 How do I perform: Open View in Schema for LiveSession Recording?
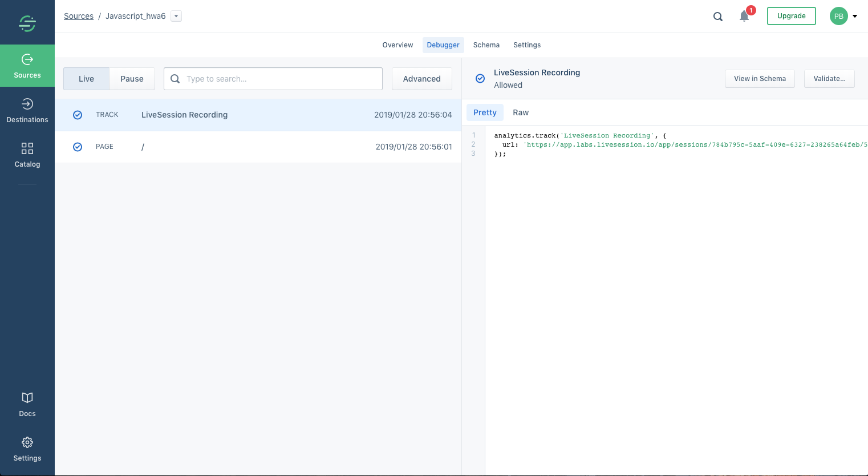pos(760,78)
